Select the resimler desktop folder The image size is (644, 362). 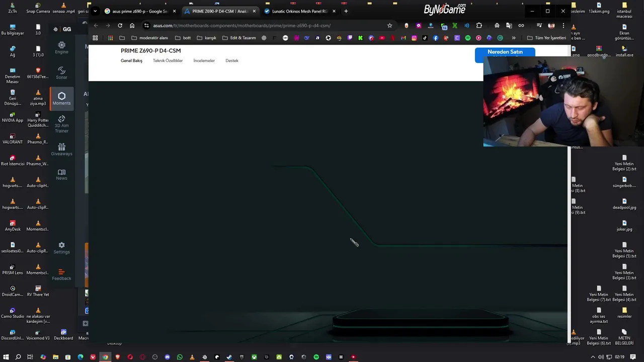tap(624, 313)
